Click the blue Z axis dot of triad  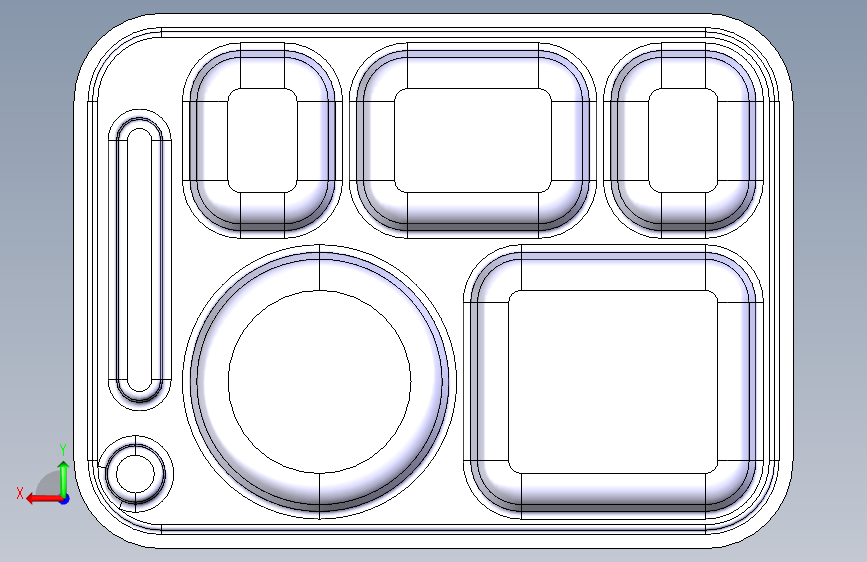pos(65,499)
